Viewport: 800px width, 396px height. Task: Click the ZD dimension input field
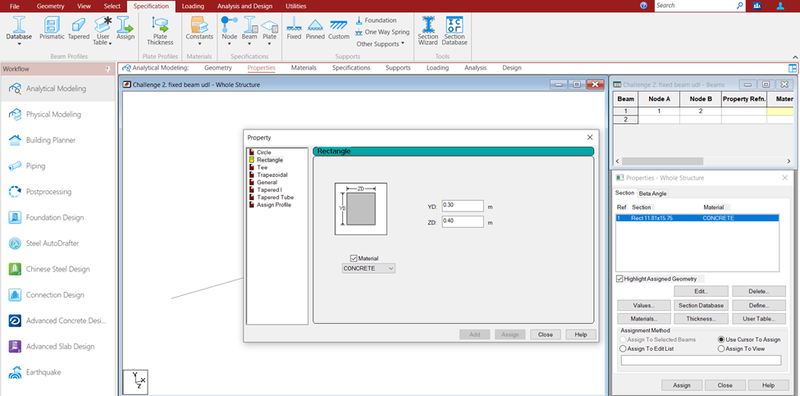click(463, 221)
